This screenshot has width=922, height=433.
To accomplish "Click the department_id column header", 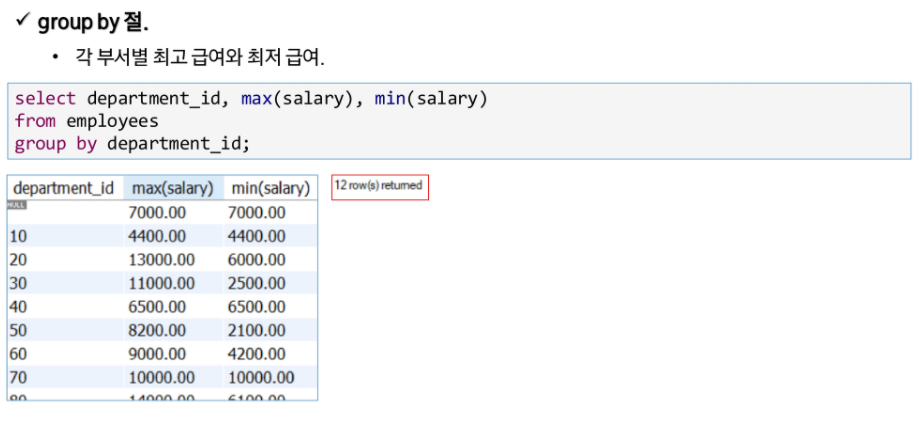I will [64, 188].
